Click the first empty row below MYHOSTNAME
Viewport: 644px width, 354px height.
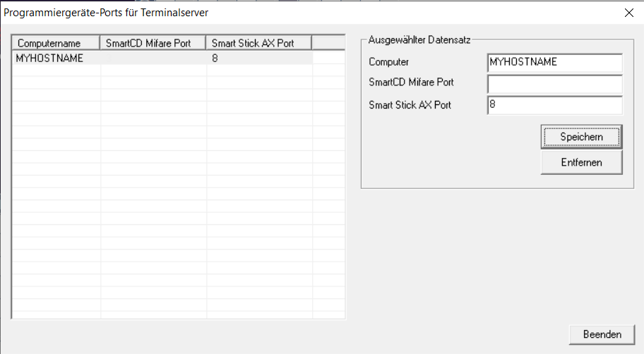pos(56,72)
